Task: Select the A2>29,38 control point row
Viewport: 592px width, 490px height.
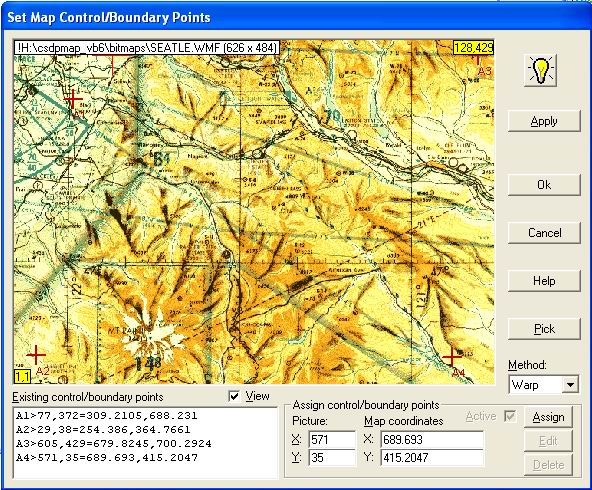Action: (103, 430)
